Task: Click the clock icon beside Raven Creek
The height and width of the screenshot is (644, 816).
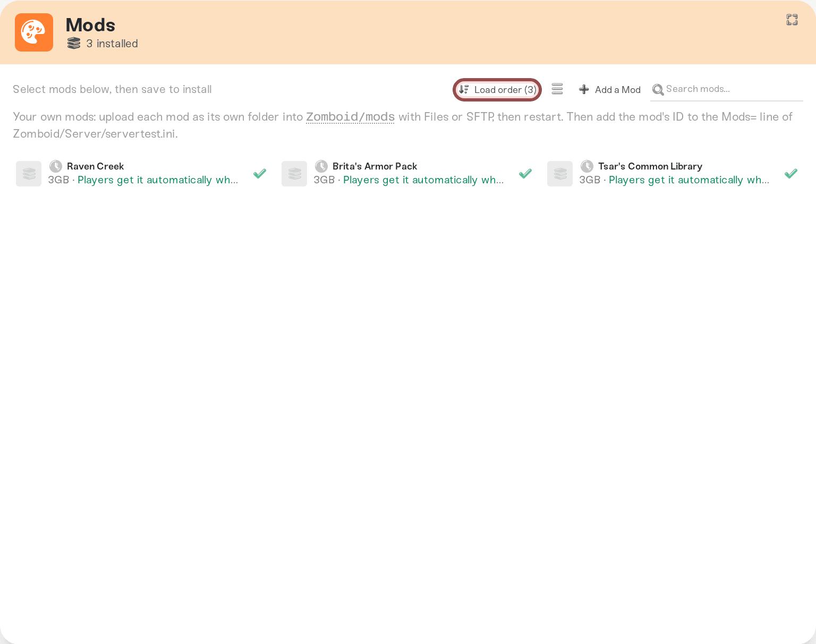Action: [56, 166]
